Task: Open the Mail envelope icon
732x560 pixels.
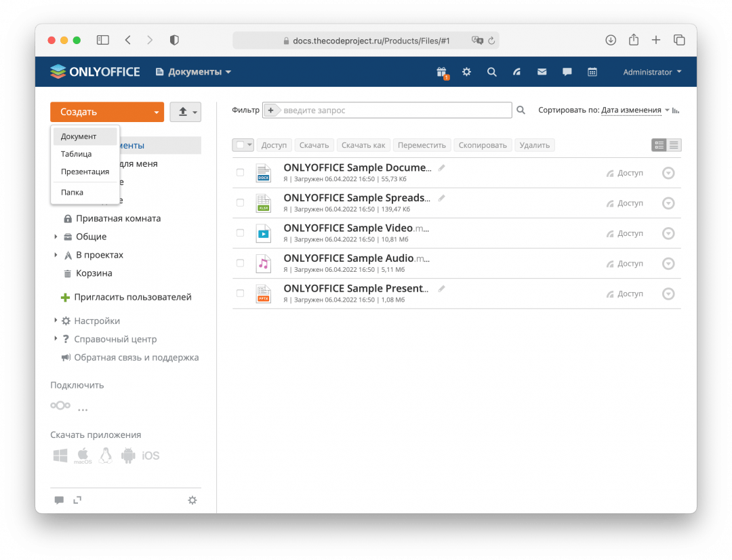Action: [x=542, y=72]
